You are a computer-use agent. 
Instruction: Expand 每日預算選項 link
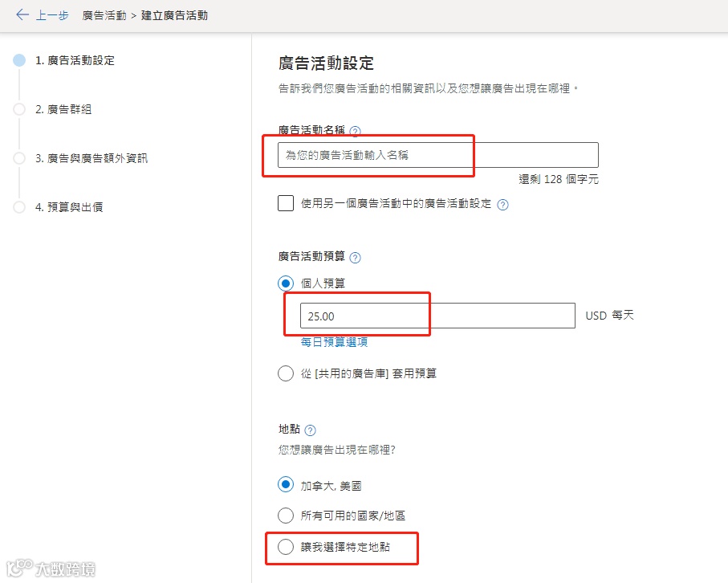click(334, 342)
